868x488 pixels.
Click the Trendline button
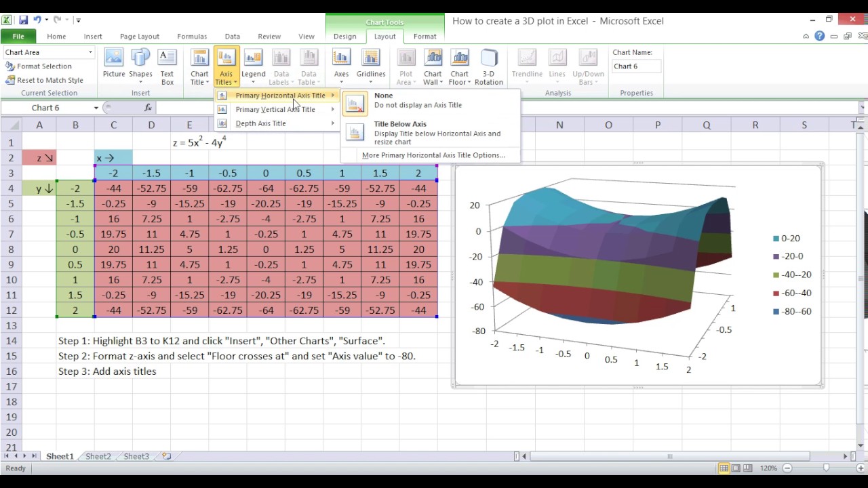tap(527, 67)
